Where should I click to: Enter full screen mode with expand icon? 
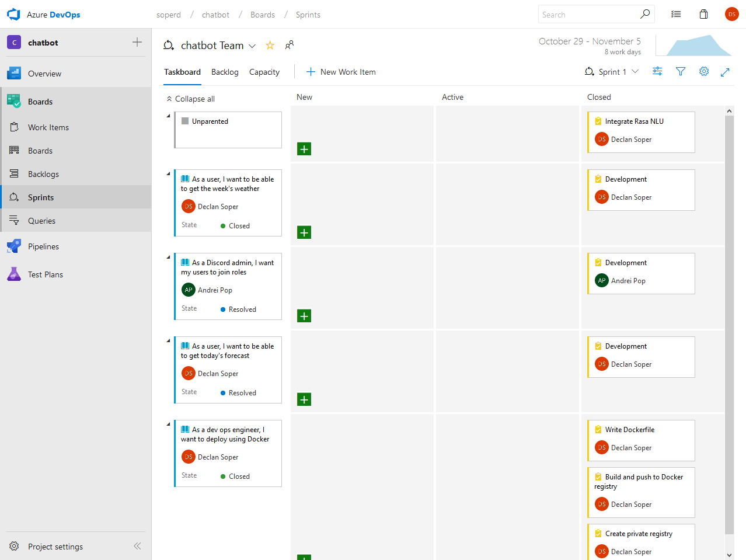coord(725,72)
